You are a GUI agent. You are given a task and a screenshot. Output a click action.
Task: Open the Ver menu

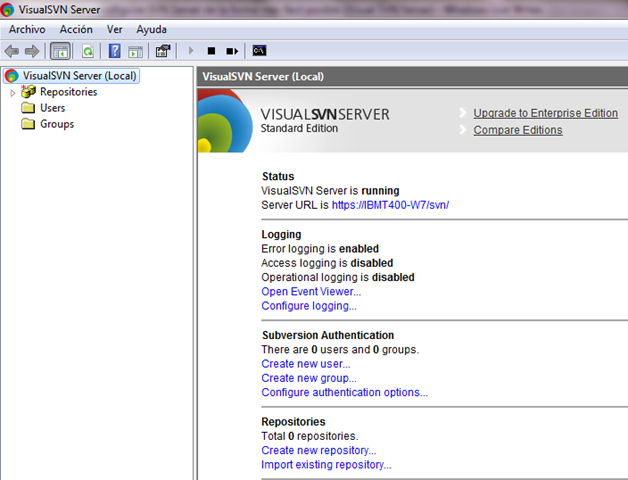[x=115, y=29]
